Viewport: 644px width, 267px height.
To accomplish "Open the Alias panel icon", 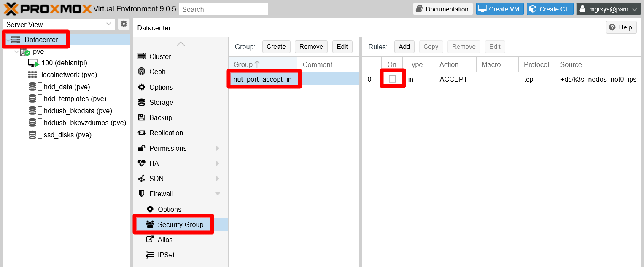I will pos(150,240).
